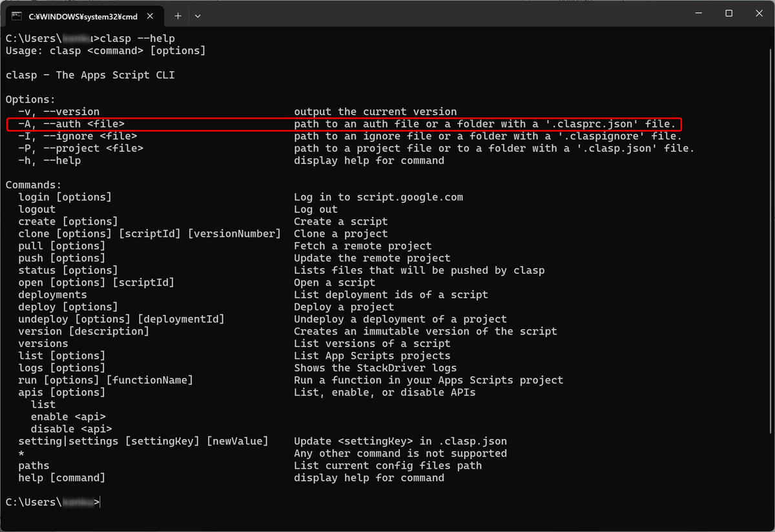Click the maximize icon
The height and width of the screenshot is (532, 775).
(729, 13)
